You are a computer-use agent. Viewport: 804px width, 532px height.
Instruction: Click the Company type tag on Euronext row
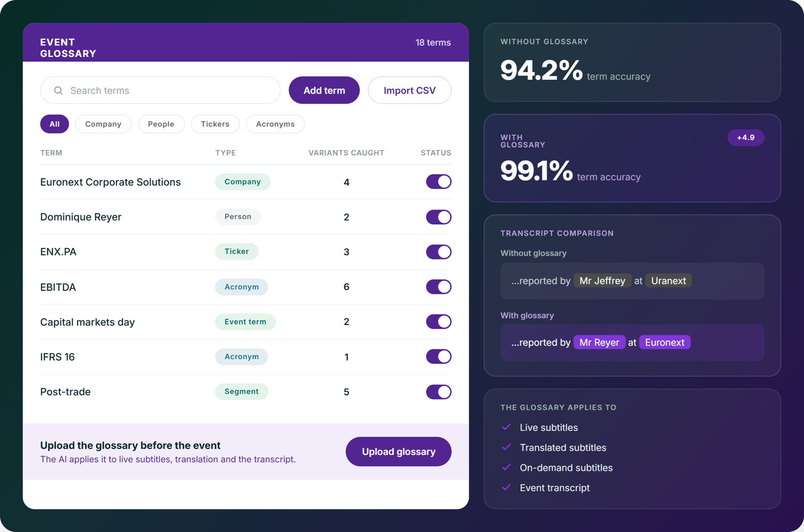pos(243,182)
